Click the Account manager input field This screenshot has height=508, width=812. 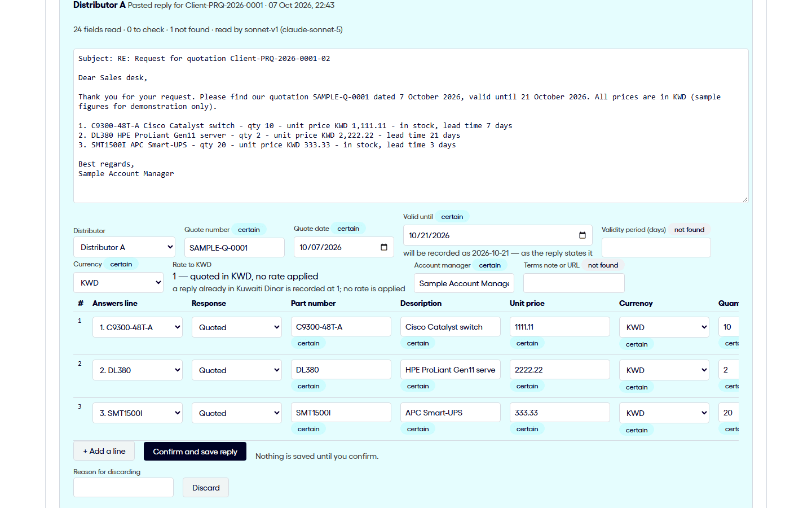coord(465,283)
